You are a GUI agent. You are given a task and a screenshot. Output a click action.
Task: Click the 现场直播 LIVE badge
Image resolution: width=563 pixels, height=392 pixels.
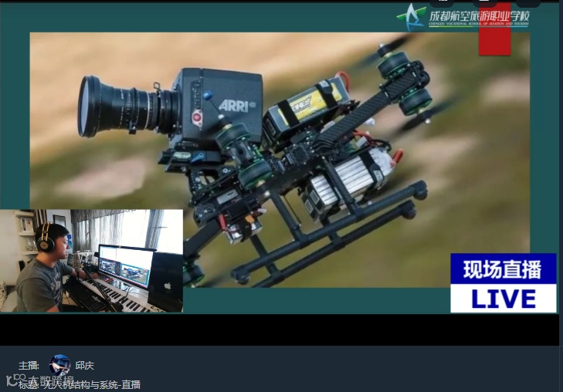[x=504, y=282]
